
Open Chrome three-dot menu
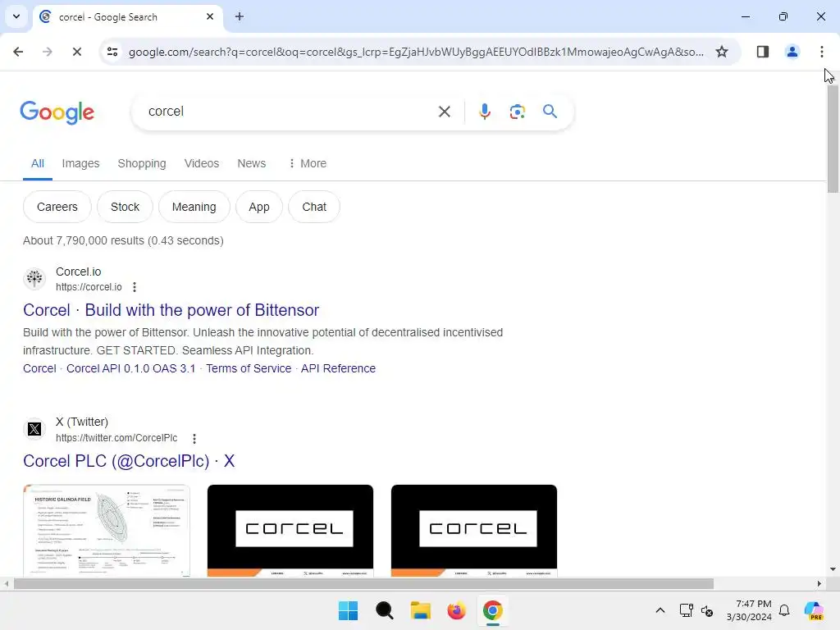pos(821,52)
